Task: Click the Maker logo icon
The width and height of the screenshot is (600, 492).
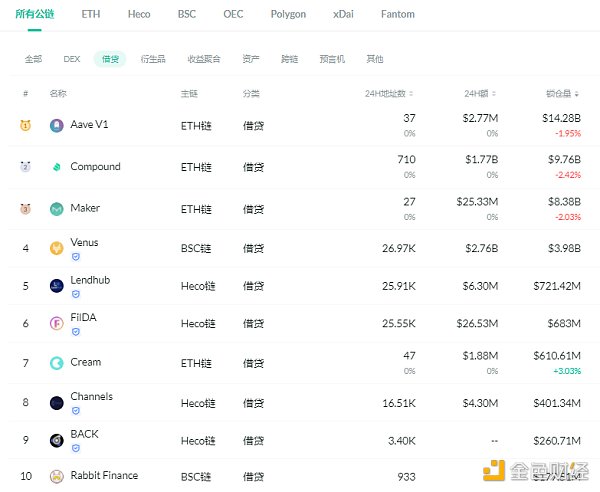Action: [x=56, y=209]
